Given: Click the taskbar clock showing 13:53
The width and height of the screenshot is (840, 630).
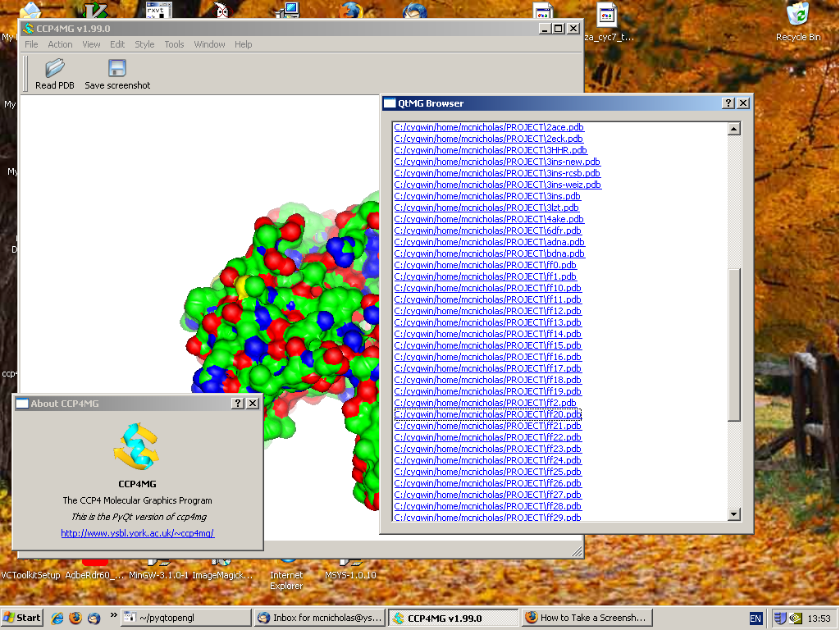Looking at the screenshot, I should (819, 619).
